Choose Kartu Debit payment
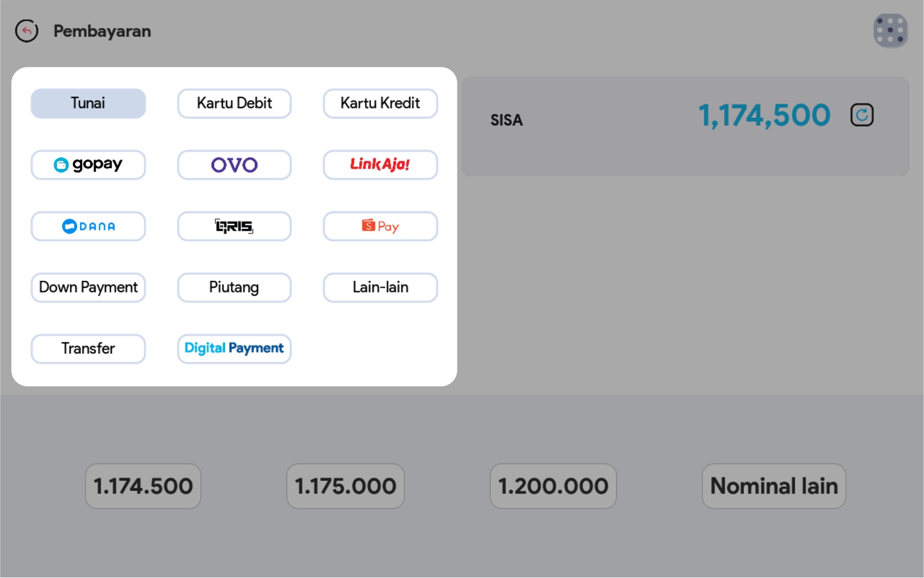Image resolution: width=924 pixels, height=578 pixels. (234, 103)
